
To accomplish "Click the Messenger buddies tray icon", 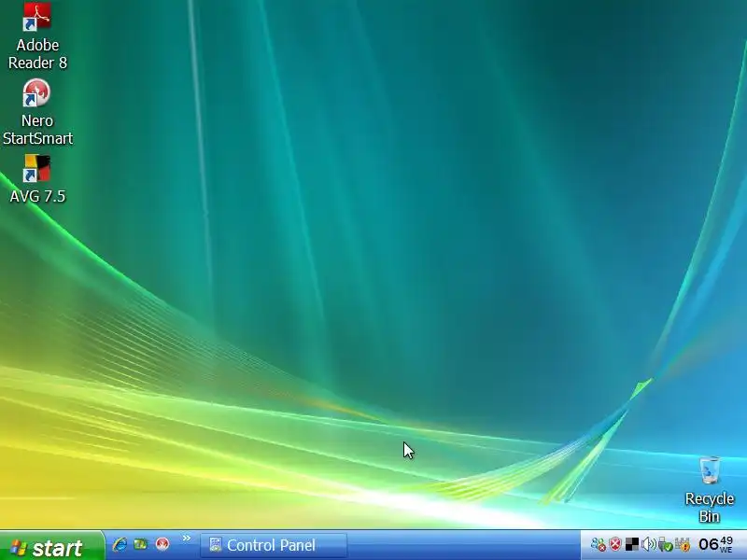I will pos(598,544).
